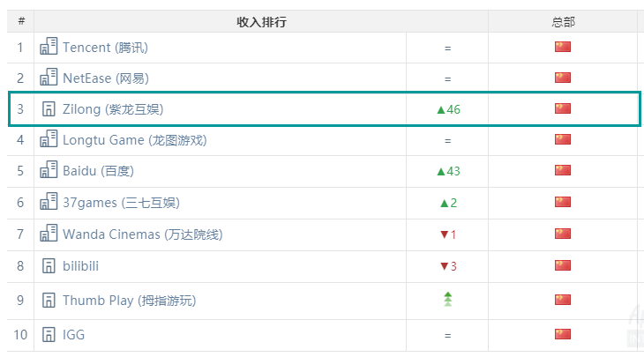The height and width of the screenshot is (357, 644).
Task: Select the IGG publisher name
Action: pos(74,335)
